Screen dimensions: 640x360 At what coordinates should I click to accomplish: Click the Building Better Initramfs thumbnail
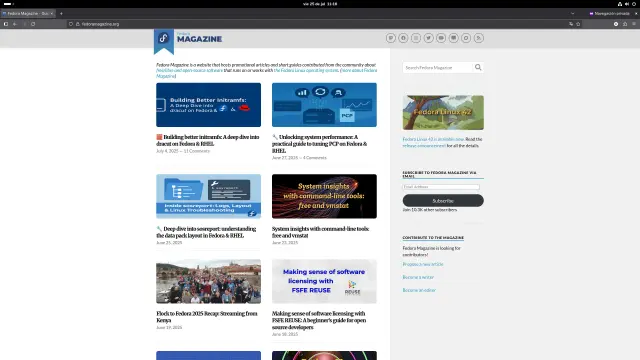208,105
